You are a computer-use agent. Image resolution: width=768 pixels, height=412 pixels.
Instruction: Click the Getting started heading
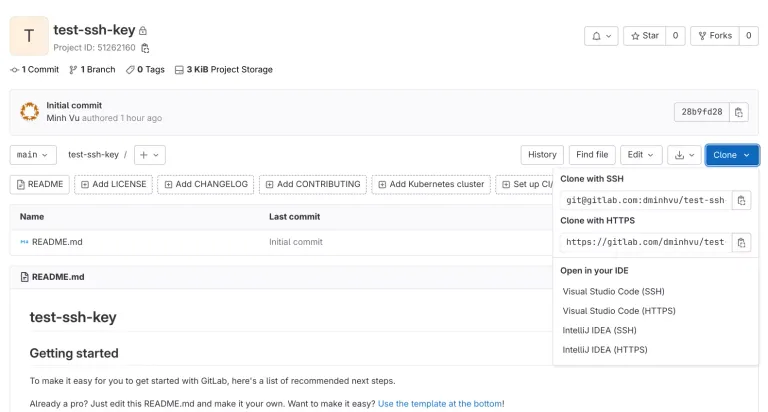tap(74, 353)
